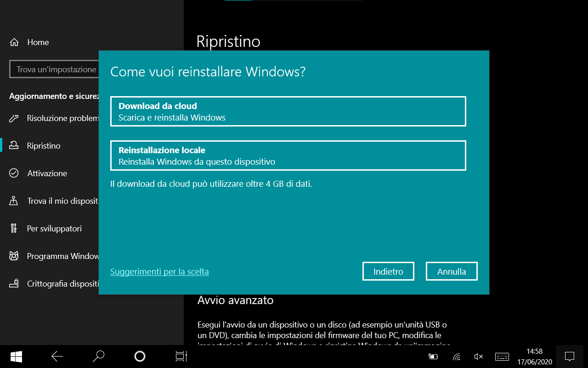Check battery status icon in tray
This screenshot has height=368, width=588.
tap(433, 356)
